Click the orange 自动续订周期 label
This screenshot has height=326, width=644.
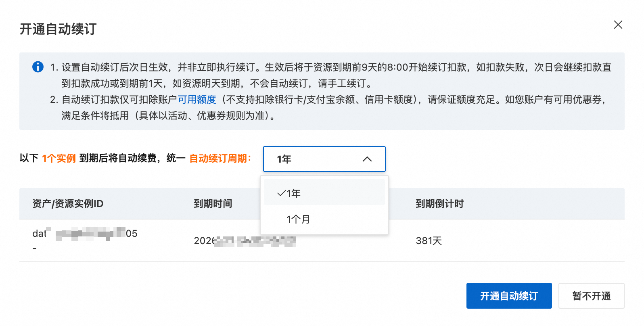(x=220, y=158)
